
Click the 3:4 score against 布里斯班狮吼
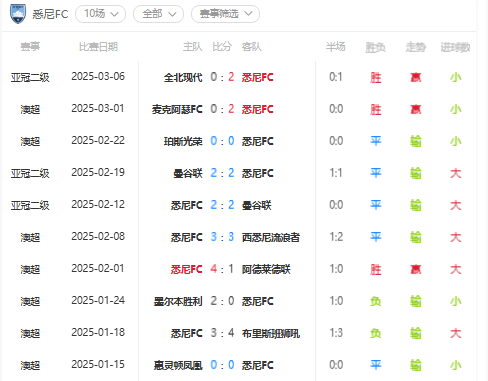[x=222, y=333]
